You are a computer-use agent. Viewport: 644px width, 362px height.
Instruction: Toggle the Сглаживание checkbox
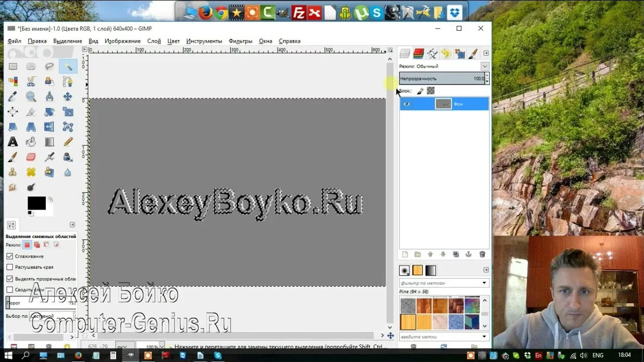pos(10,256)
